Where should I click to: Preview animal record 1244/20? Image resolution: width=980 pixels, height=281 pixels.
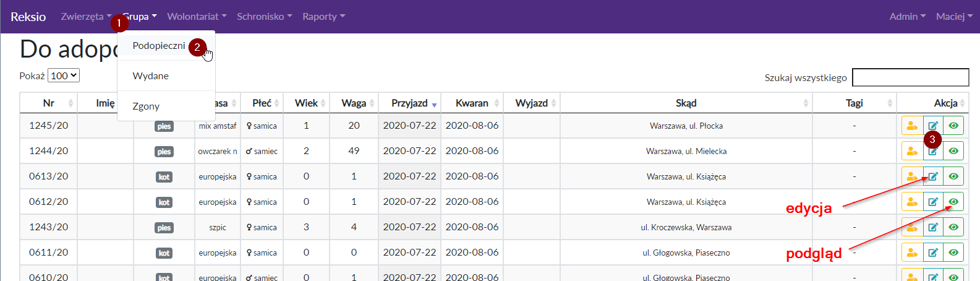click(x=953, y=151)
